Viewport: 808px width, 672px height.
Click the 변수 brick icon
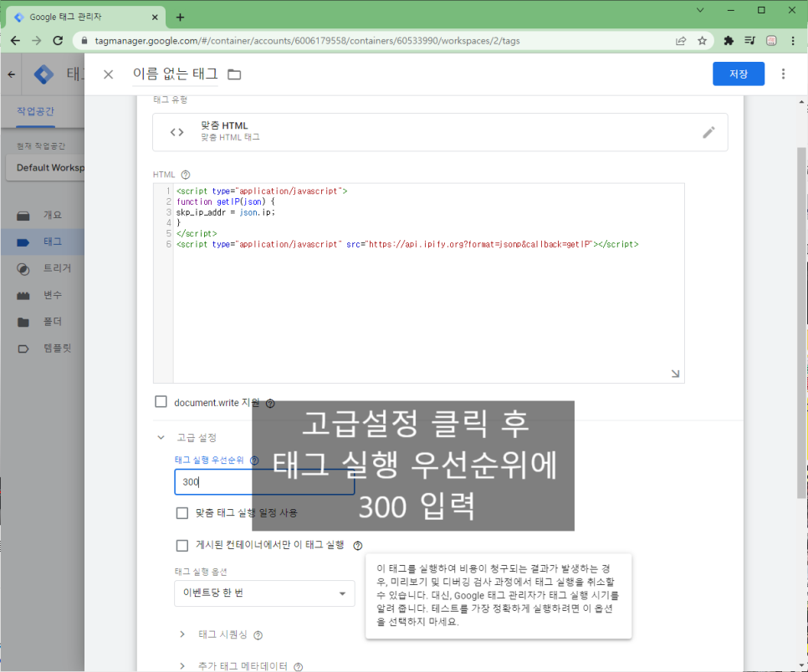(23, 296)
